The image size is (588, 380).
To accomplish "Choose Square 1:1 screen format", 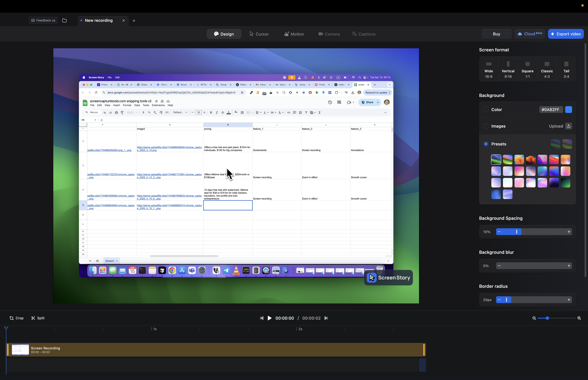I will [x=528, y=69].
